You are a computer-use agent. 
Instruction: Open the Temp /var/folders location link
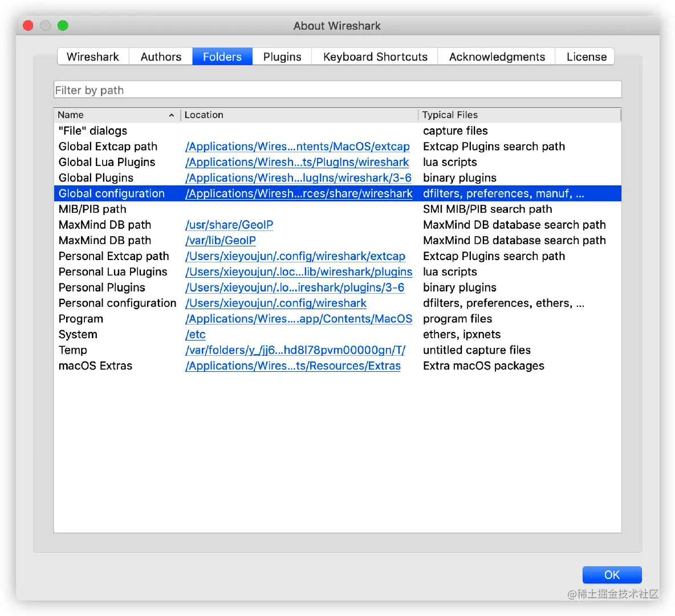coord(295,350)
